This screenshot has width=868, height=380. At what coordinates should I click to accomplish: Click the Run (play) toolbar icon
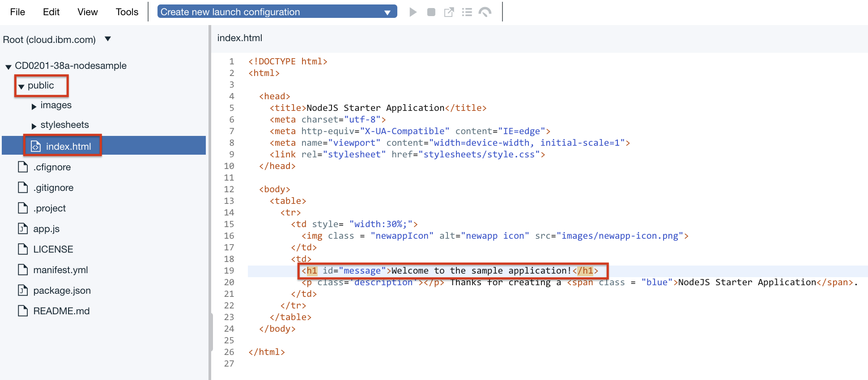(413, 12)
